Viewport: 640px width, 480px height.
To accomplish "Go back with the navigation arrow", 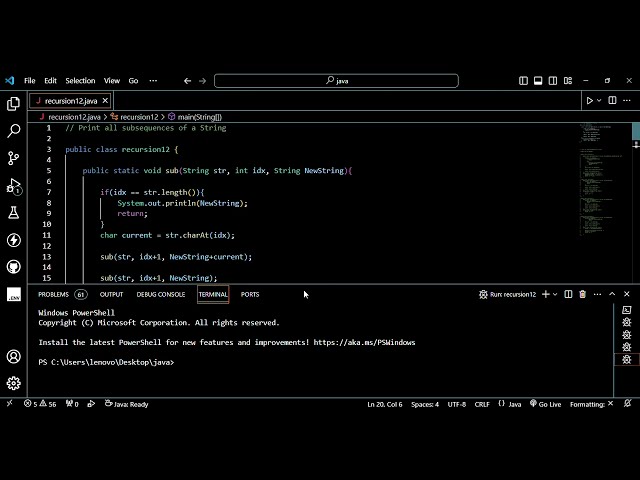I will 187,81.
